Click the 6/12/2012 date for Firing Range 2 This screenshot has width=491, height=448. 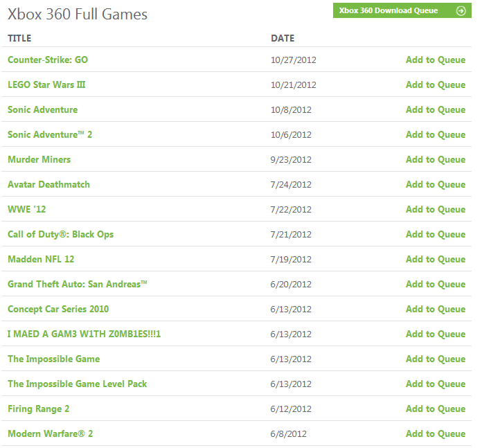(x=291, y=409)
